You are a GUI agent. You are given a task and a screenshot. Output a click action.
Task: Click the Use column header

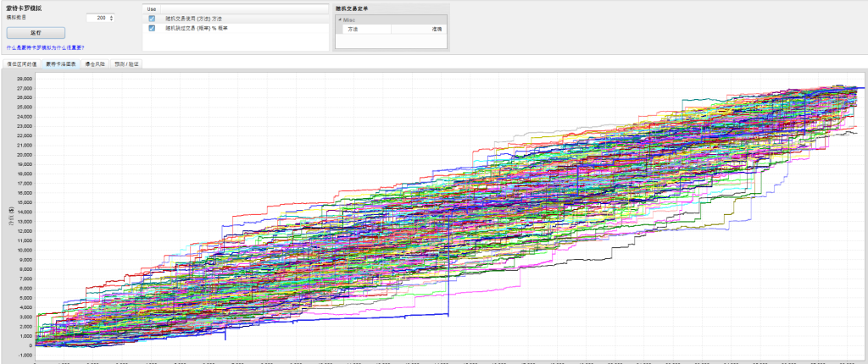point(153,8)
